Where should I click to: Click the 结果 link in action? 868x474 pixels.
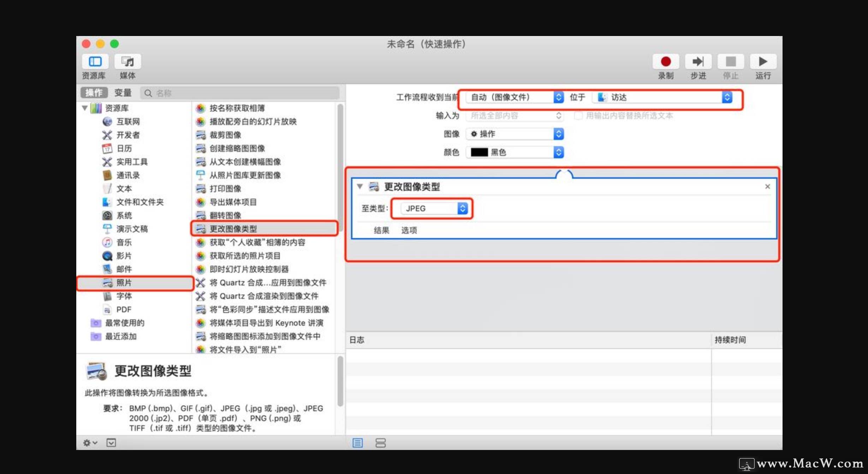click(x=381, y=230)
